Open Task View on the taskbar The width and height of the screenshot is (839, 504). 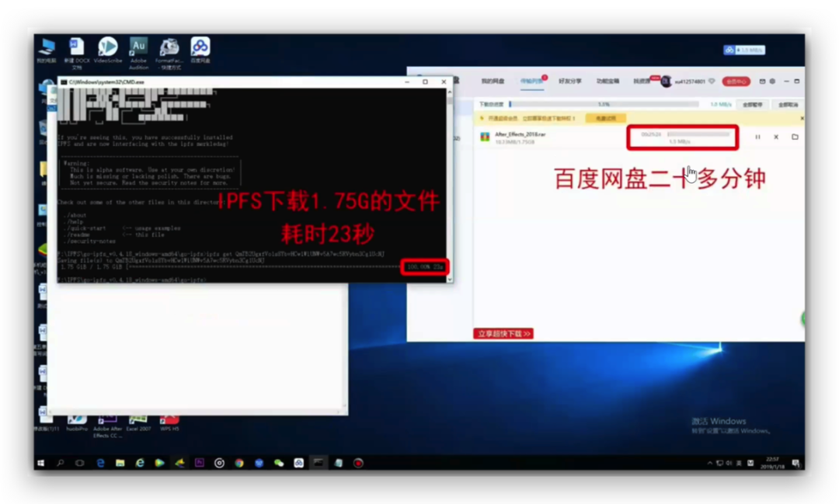pyautogui.click(x=80, y=463)
